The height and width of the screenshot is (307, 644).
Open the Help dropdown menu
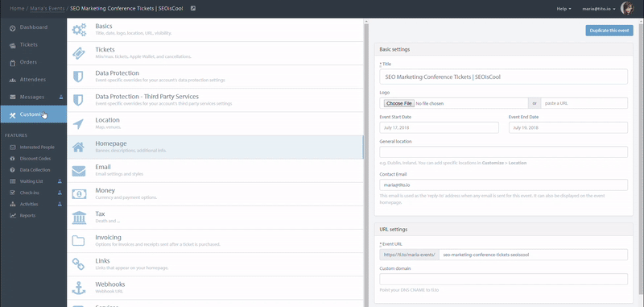pos(563,9)
